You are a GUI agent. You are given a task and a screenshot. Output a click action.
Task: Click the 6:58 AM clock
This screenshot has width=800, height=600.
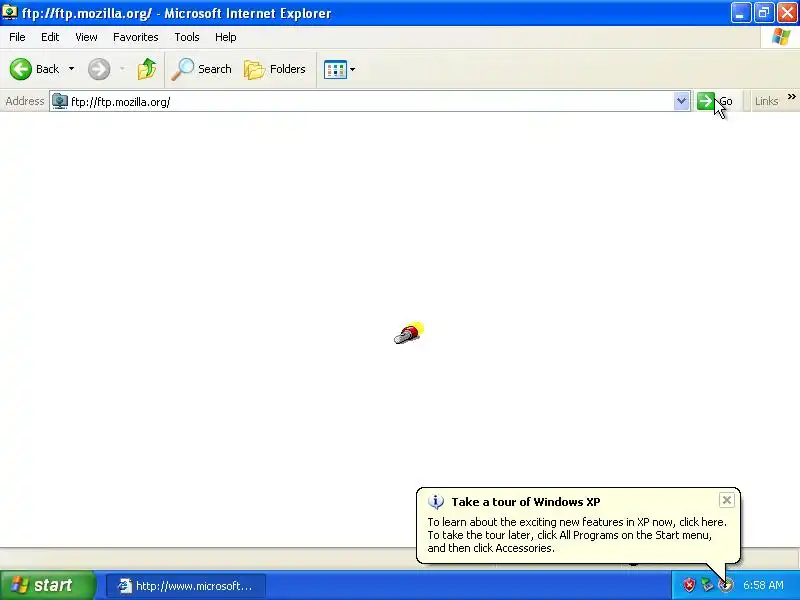(763, 585)
